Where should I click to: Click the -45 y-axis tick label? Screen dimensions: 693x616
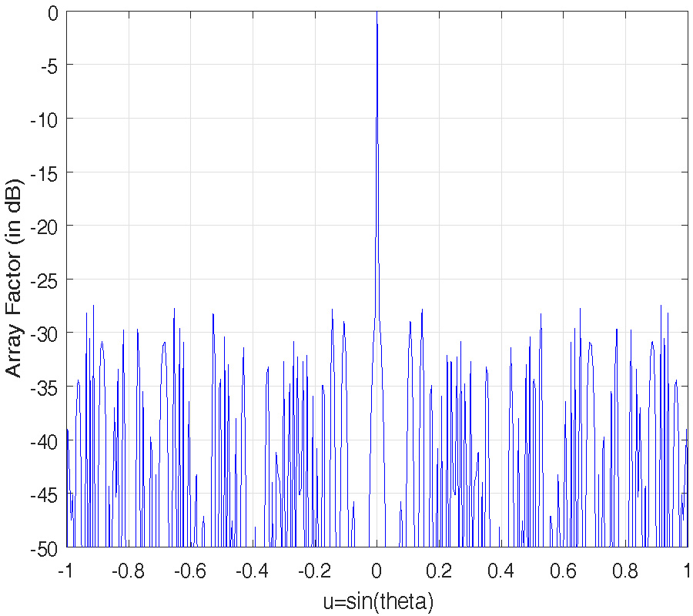[45, 494]
